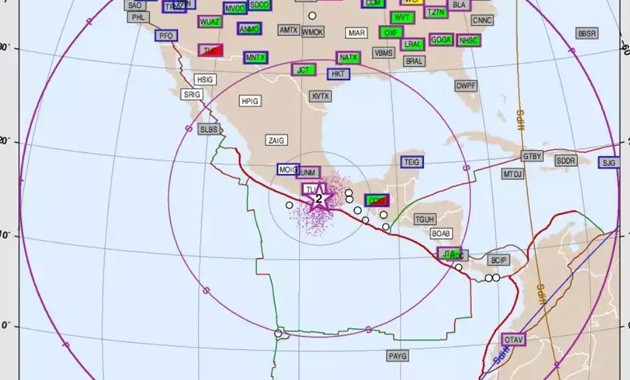The image size is (630, 380).
Task: Click the TEIG station label
Action: [x=412, y=162]
